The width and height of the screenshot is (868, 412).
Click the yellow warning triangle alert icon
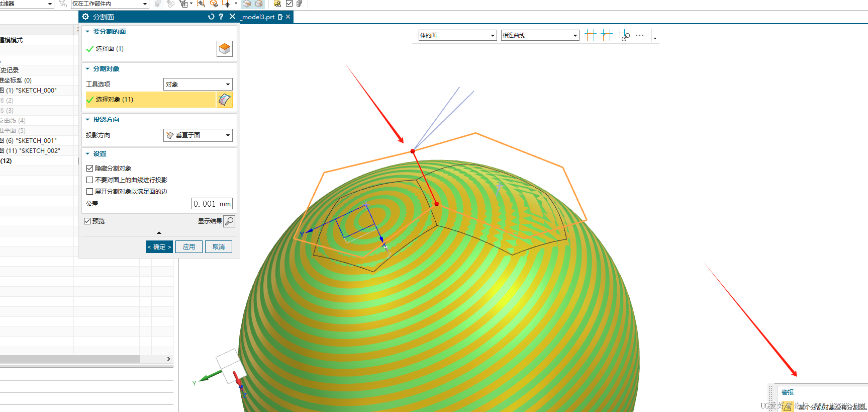click(x=788, y=406)
